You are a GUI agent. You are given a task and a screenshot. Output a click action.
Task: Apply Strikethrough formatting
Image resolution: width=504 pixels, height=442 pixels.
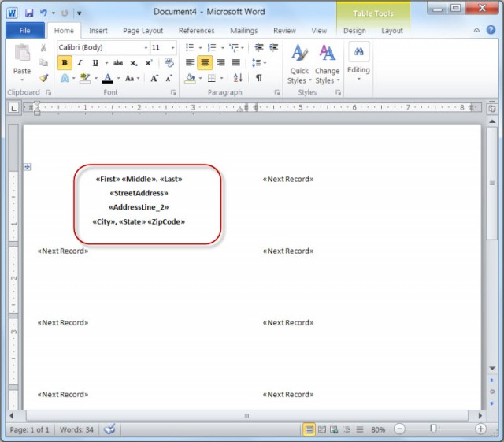coord(118,63)
